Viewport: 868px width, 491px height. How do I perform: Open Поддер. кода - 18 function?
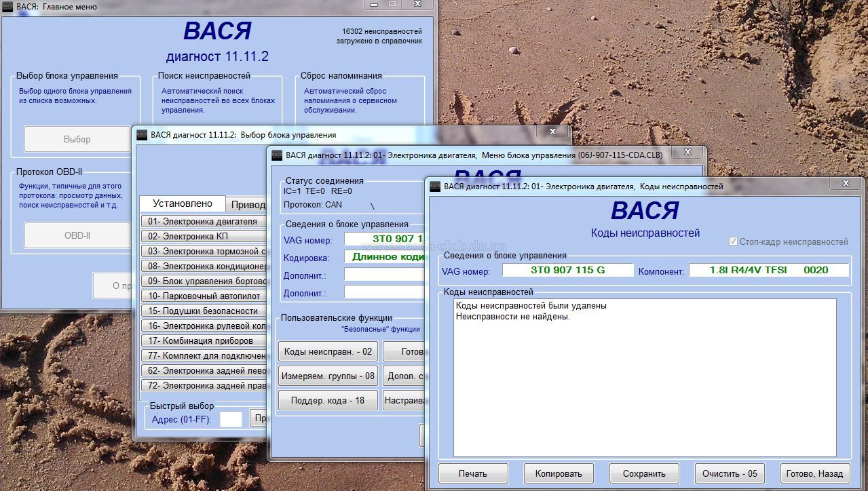[x=328, y=400]
